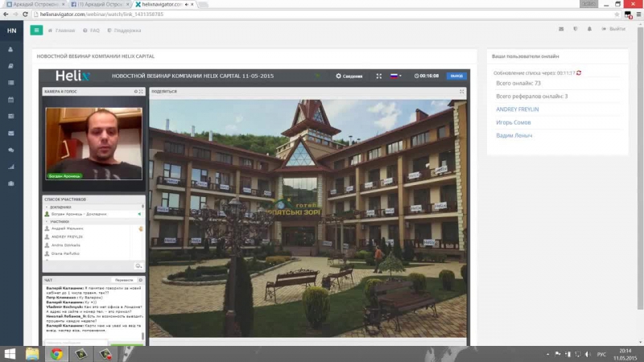Refresh the online users list icon

[579, 73]
